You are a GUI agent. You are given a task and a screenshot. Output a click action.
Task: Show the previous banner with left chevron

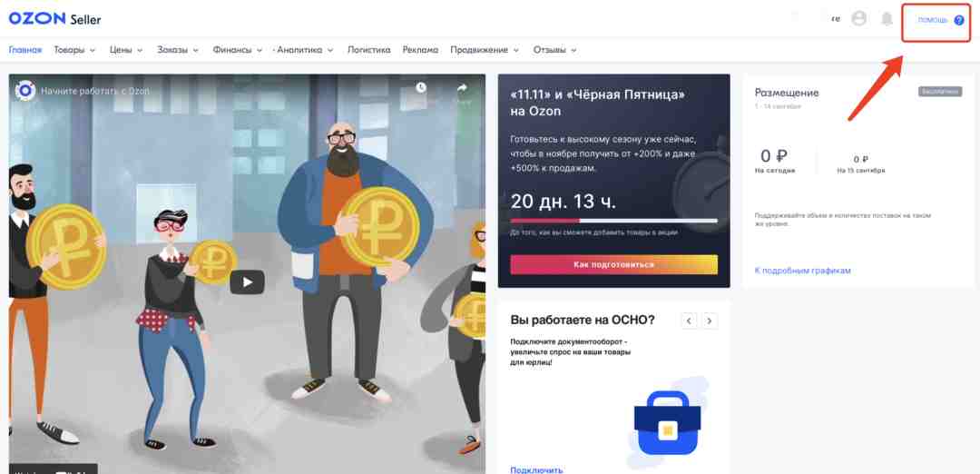pos(689,321)
